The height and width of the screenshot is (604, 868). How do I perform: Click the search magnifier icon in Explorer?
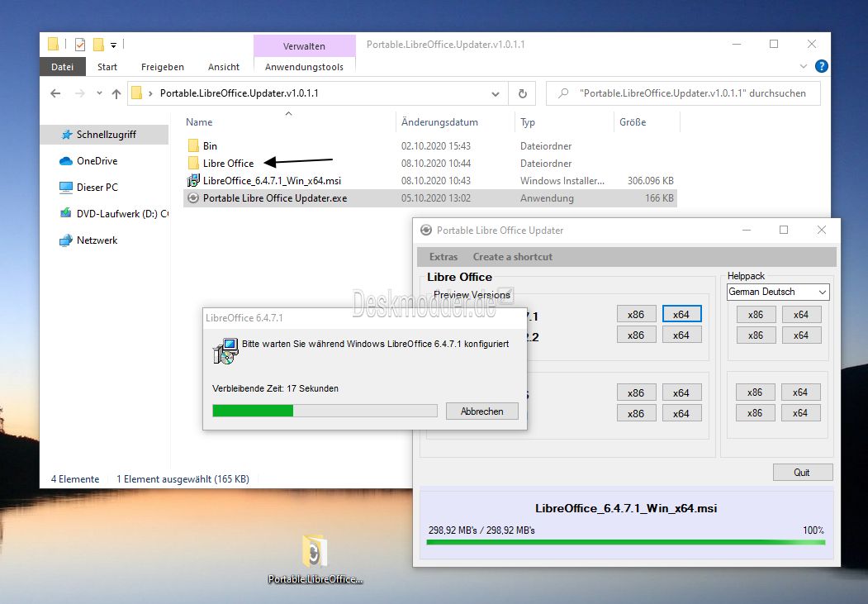point(563,93)
